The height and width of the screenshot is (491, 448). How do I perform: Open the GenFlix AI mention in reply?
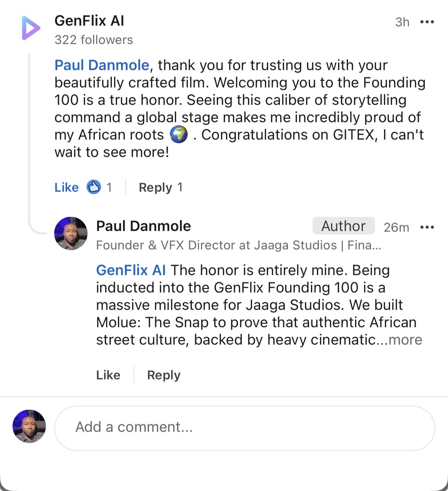[131, 270]
